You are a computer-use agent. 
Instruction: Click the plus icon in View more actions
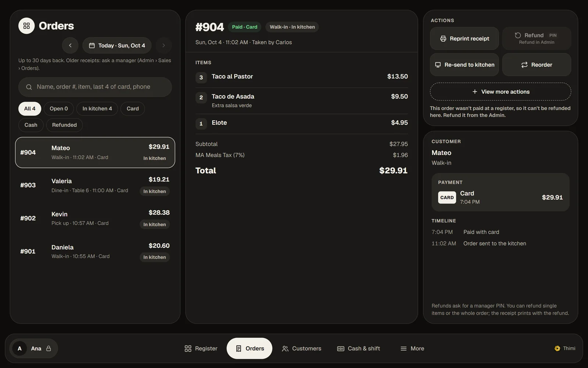475,92
